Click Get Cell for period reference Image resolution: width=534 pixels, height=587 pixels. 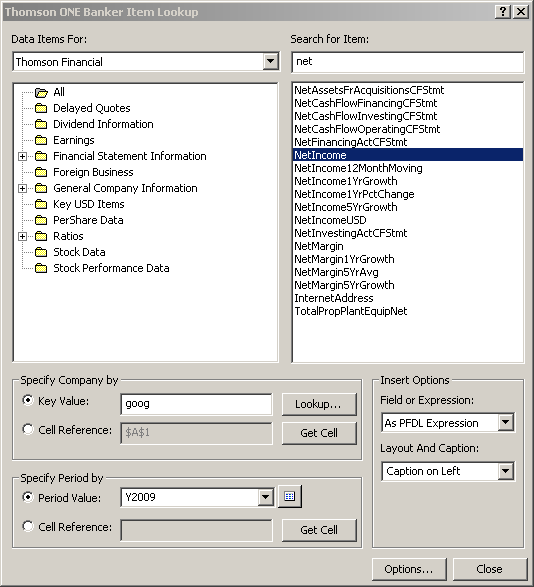319,530
